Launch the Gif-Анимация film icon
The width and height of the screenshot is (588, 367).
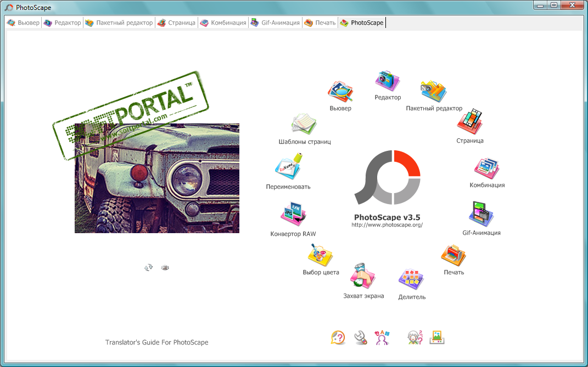coord(481,214)
